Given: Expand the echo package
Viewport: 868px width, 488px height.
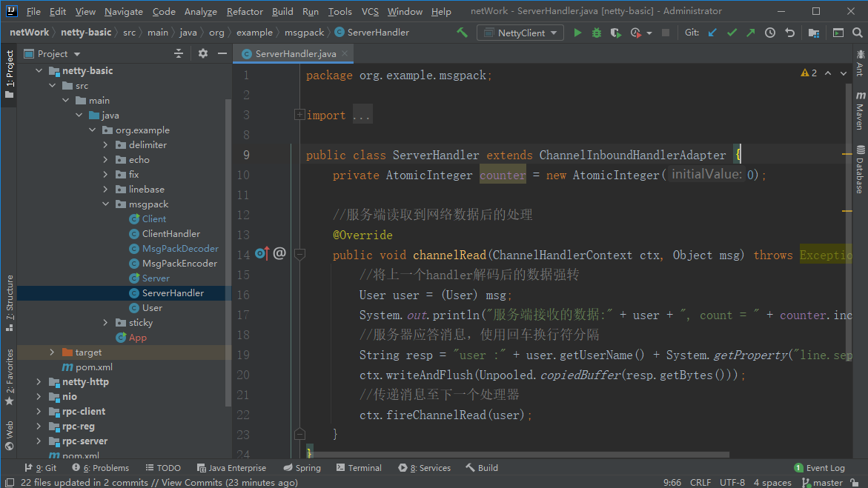Looking at the screenshot, I should pyautogui.click(x=105, y=159).
